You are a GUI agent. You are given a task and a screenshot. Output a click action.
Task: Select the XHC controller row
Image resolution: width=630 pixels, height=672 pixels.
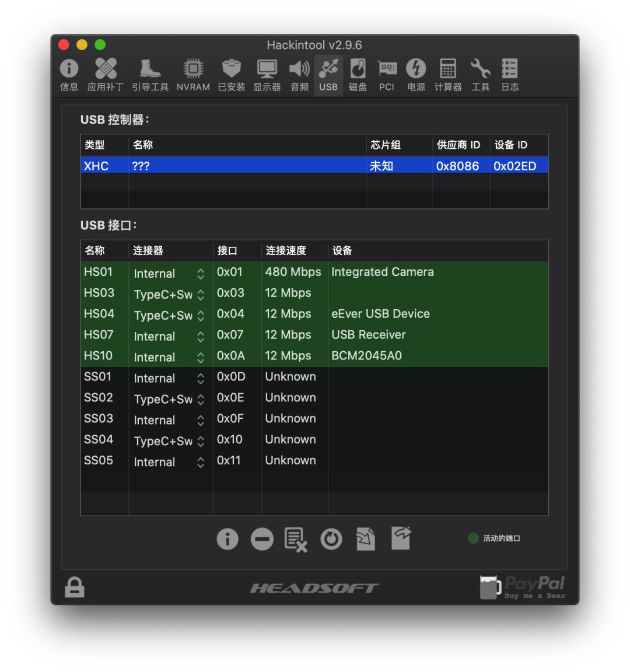[x=314, y=166]
